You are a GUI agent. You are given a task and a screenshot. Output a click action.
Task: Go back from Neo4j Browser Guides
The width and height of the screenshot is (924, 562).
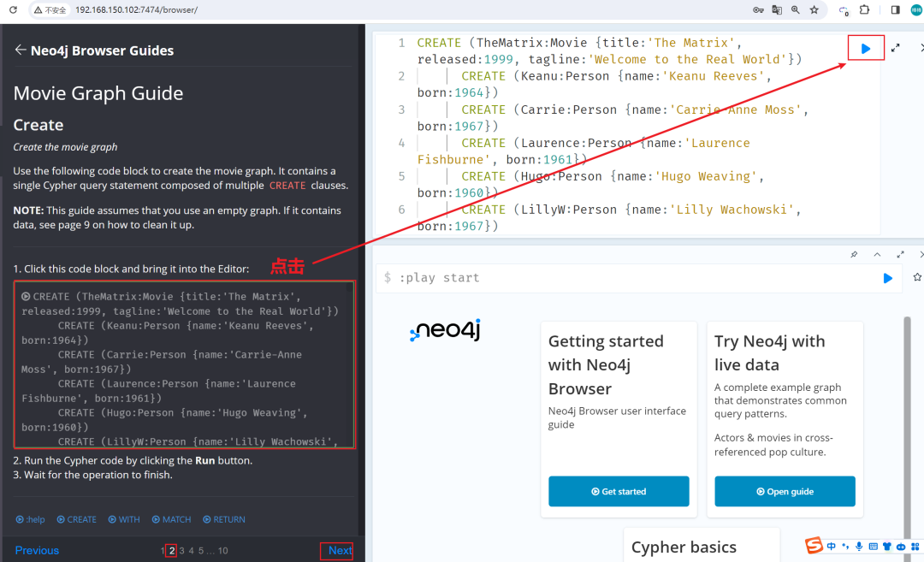(21, 50)
